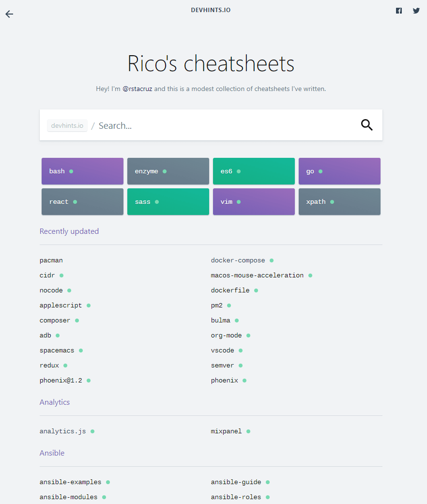This screenshot has width=427, height=504.
Task: Open the bash cheatsheet tile
Action: coord(82,171)
